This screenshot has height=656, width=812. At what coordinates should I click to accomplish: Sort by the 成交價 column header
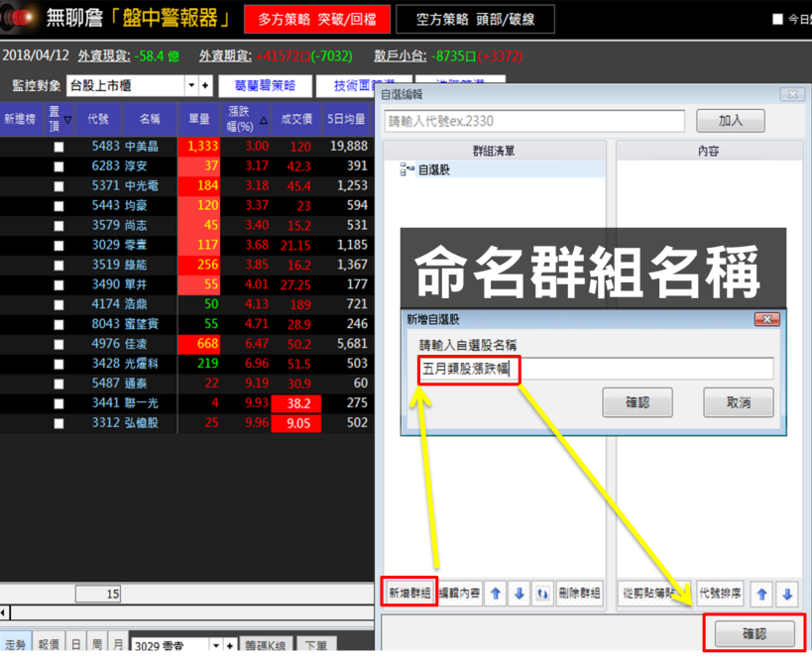[x=296, y=119]
